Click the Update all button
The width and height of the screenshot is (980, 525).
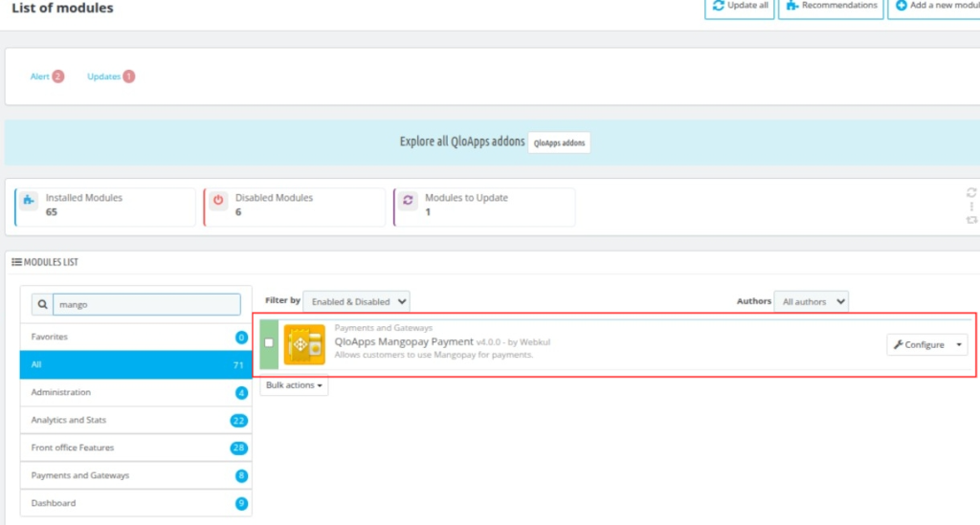tap(740, 7)
